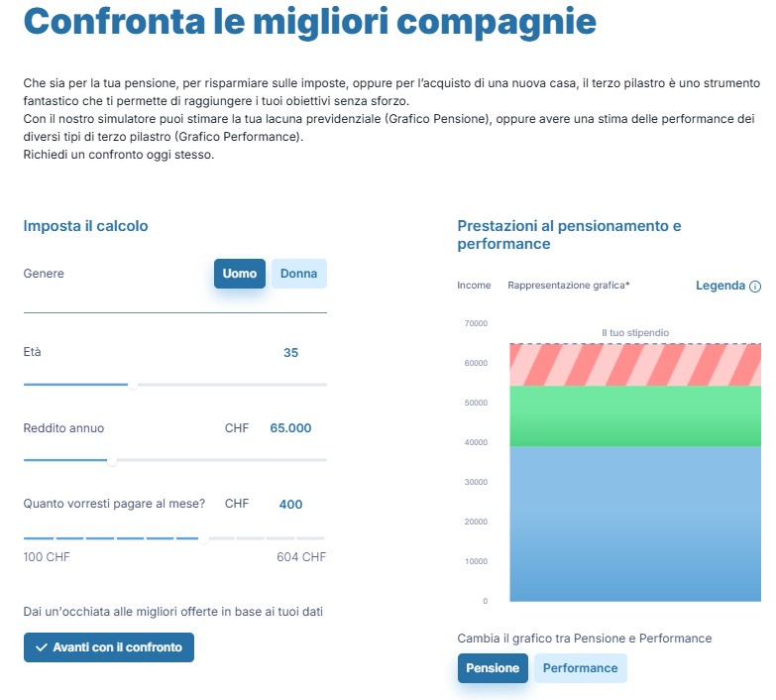Open the Legenda link above the chart
This screenshot has width=776, height=700.
coord(721,286)
